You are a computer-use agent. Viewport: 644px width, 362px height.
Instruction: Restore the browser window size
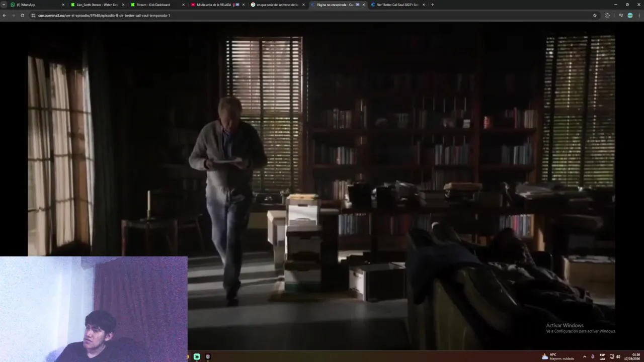(x=627, y=5)
